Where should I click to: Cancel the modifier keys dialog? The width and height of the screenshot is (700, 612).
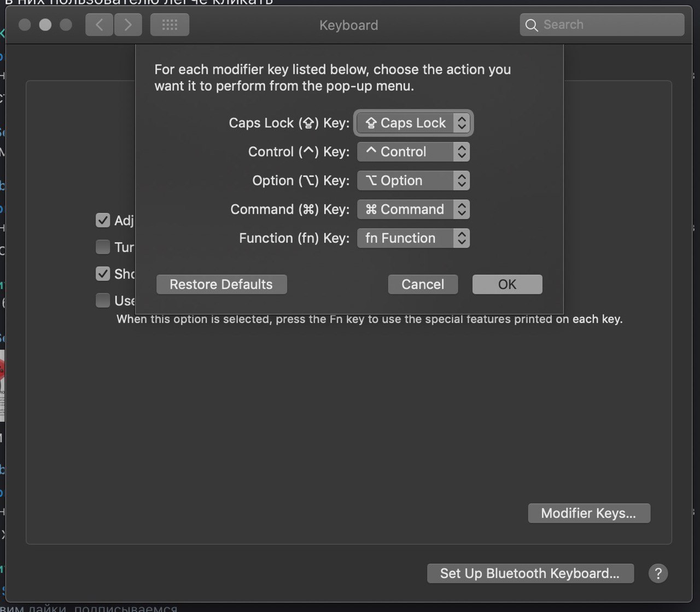[x=423, y=284]
